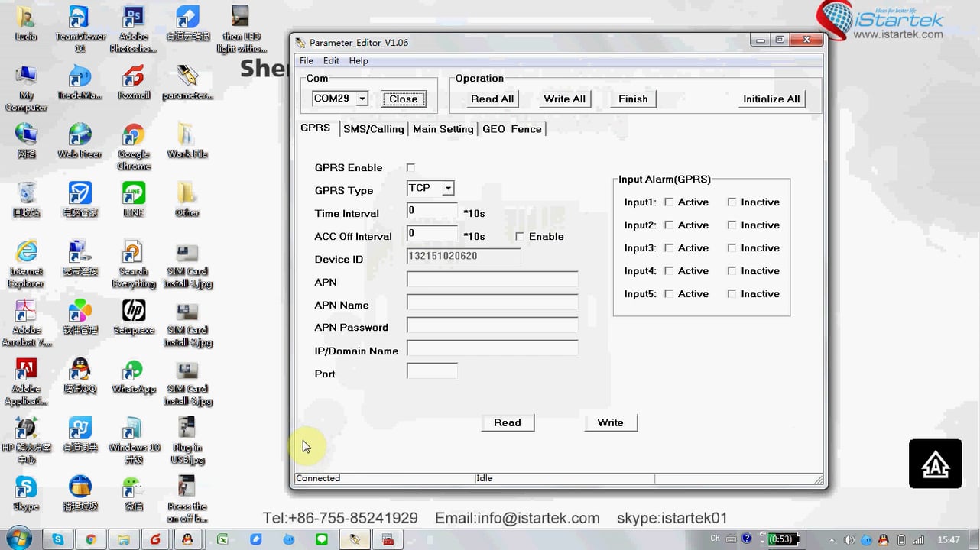Screen dimensions: 980x550
Task: Click the Finish button
Action: [x=633, y=99]
